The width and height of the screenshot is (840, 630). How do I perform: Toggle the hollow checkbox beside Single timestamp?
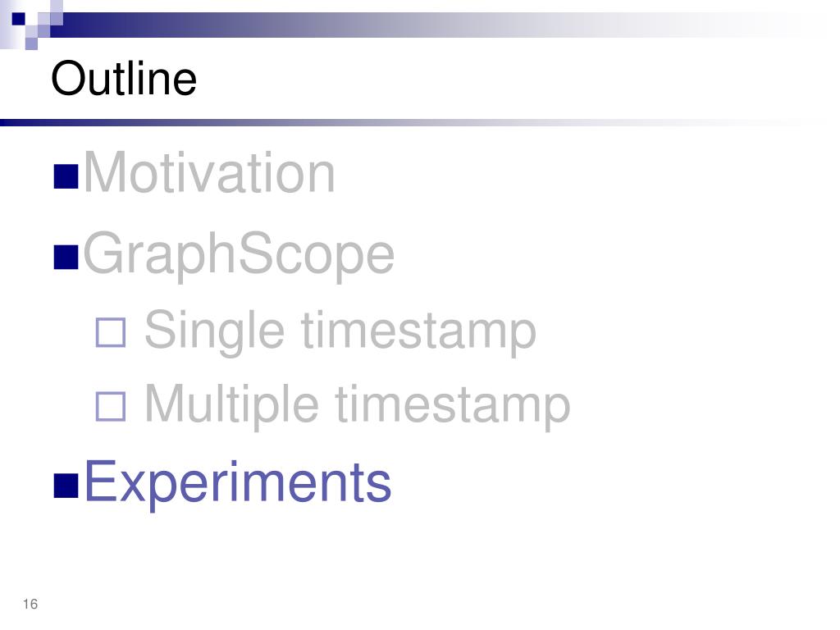pos(111,332)
